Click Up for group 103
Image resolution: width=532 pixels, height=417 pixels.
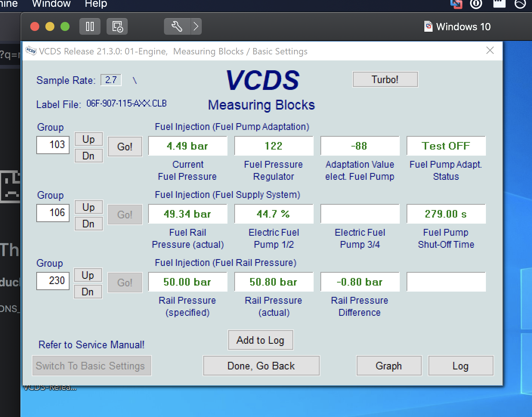88,139
